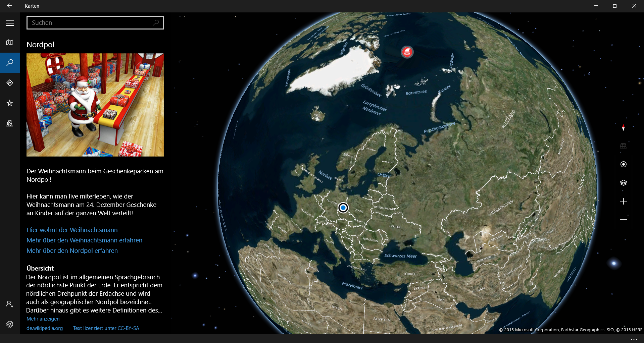Open the three-dot more options menu
644x343 pixels.
pos(634,339)
